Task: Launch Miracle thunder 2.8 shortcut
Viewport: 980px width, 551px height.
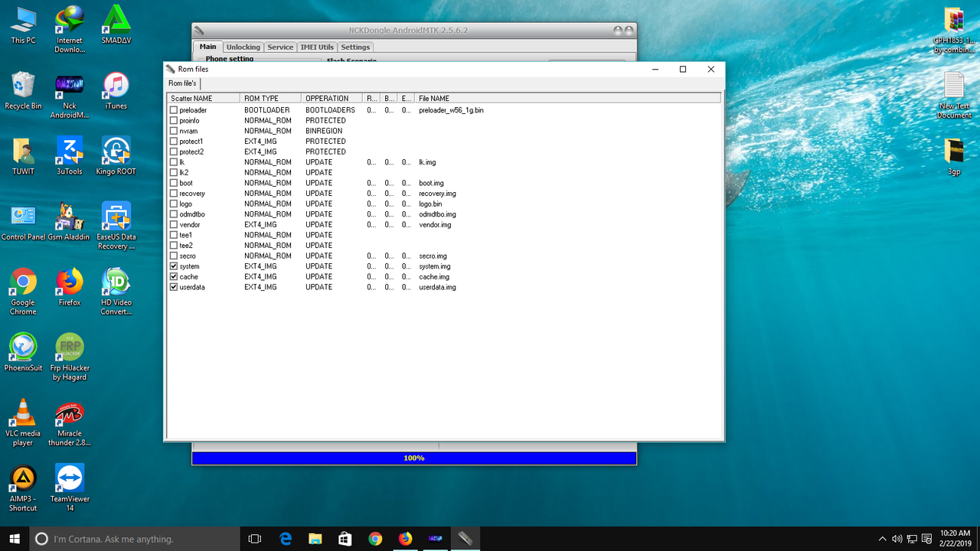Action: [x=70, y=413]
